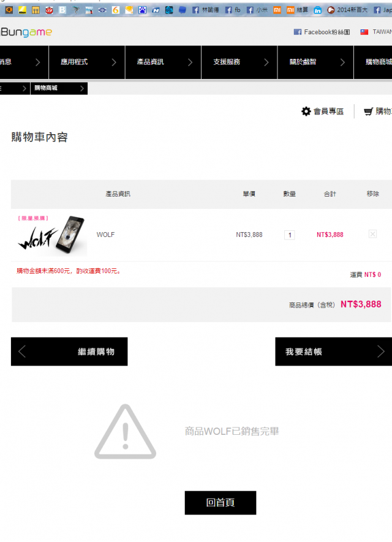Image resolution: width=392 pixels, height=542 pixels.
Task: Open the orange number 6 bookmark
Action: click(x=116, y=10)
